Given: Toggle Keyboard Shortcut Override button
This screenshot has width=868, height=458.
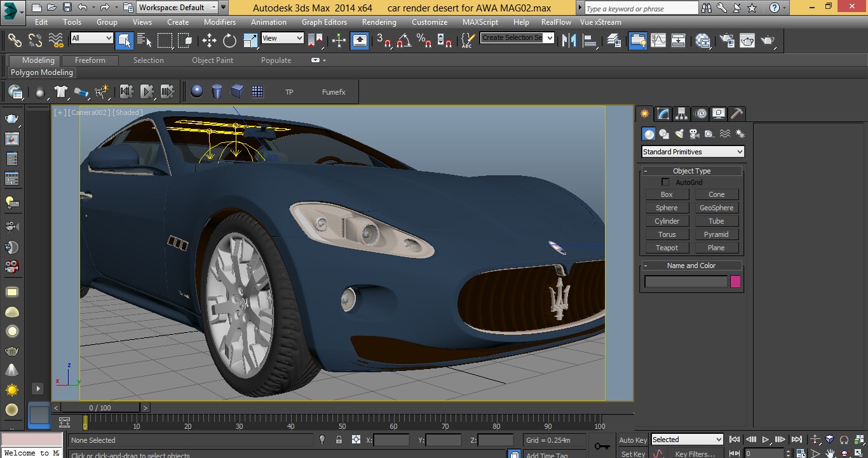Looking at the screenshot, I should pyautogui.click(x=360, y=40).
